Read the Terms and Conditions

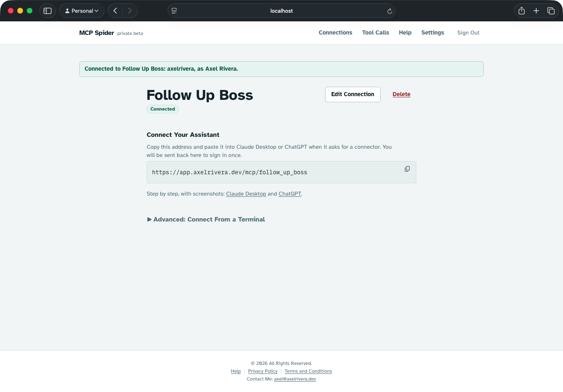(308, 371)
